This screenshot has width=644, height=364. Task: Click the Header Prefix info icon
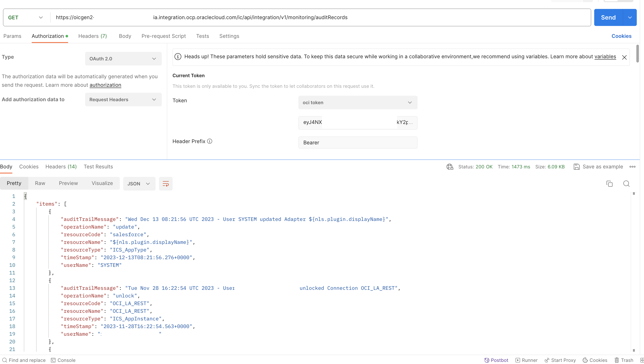pyautogui.click(x=209, y=141)
